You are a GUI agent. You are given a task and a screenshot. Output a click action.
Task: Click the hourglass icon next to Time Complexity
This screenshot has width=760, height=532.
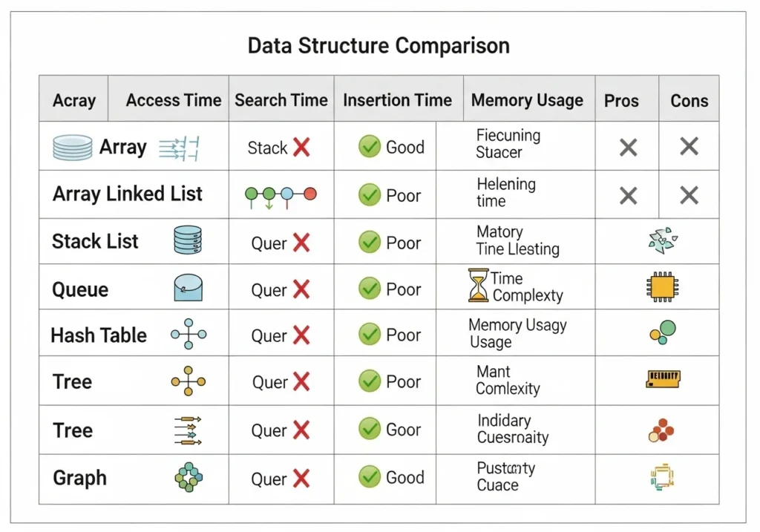(479, 286)
